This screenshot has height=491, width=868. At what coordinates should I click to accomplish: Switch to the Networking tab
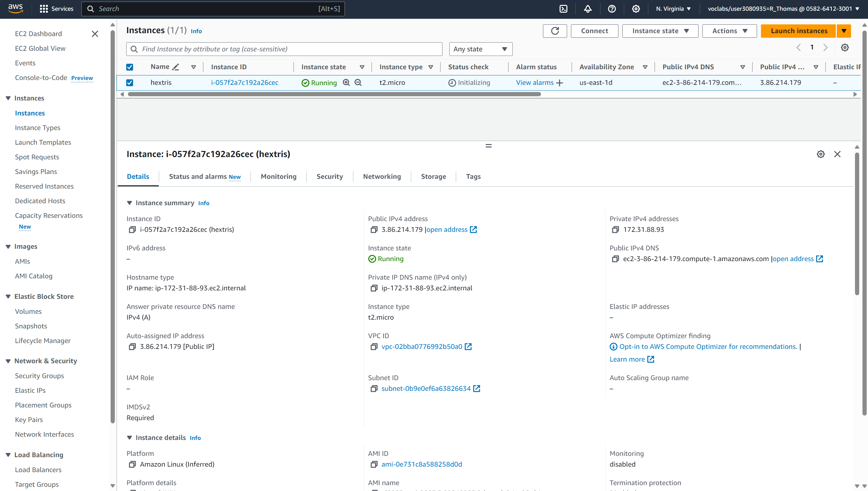[382, 177]
